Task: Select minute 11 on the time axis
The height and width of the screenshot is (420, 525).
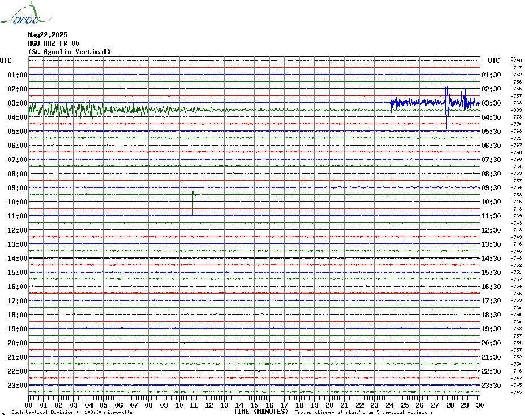Action: pyautogui.click(x=194, y=405)
